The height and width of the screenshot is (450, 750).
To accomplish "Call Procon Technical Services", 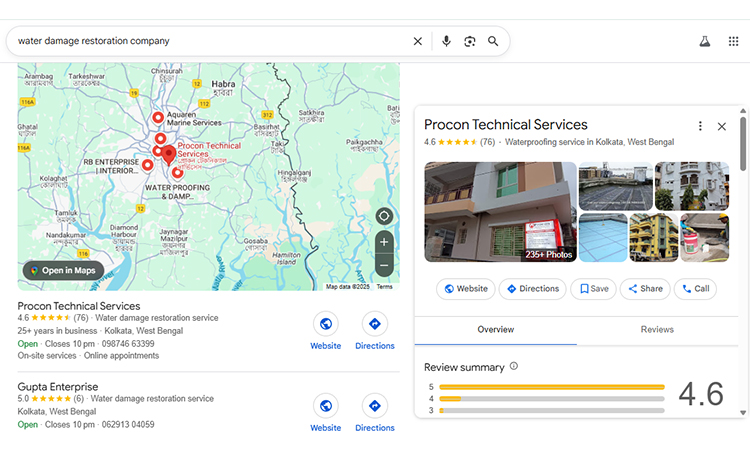I will pyautogui.click(x=695, y=289).
